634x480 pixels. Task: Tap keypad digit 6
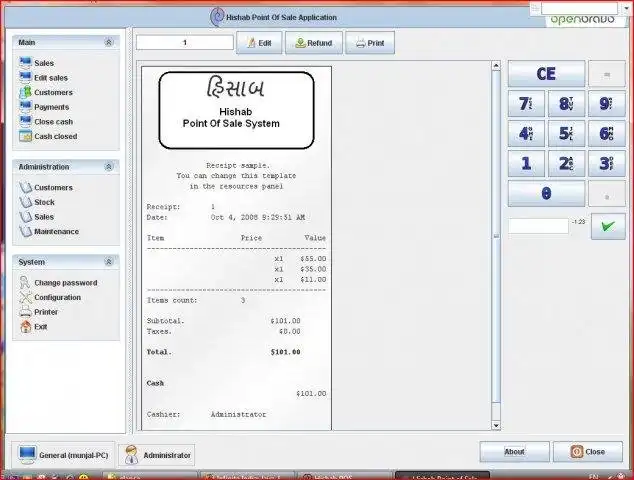(x=607, y=133)
